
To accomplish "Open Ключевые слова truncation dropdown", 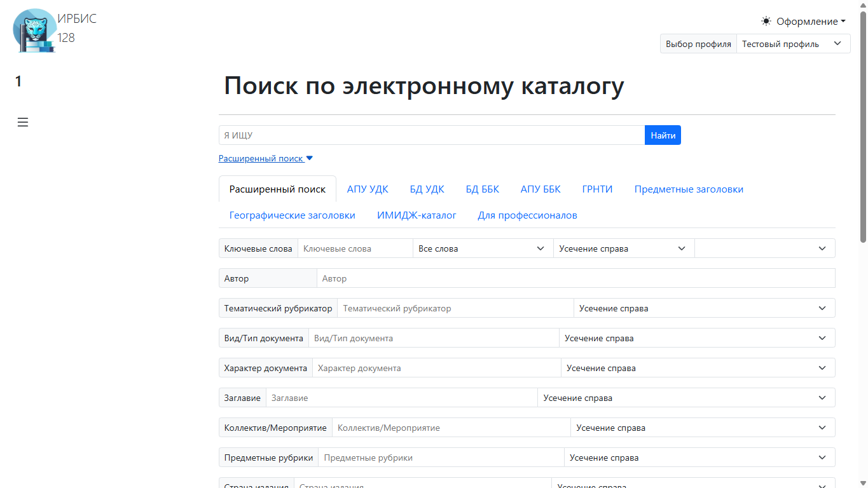I will 624,248.
